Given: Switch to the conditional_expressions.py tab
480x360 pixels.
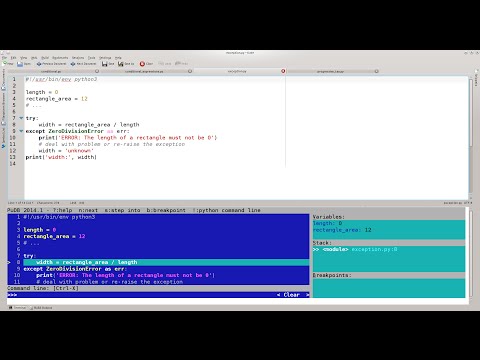Looking at the screenshot, I should click(x=144, y=71).
